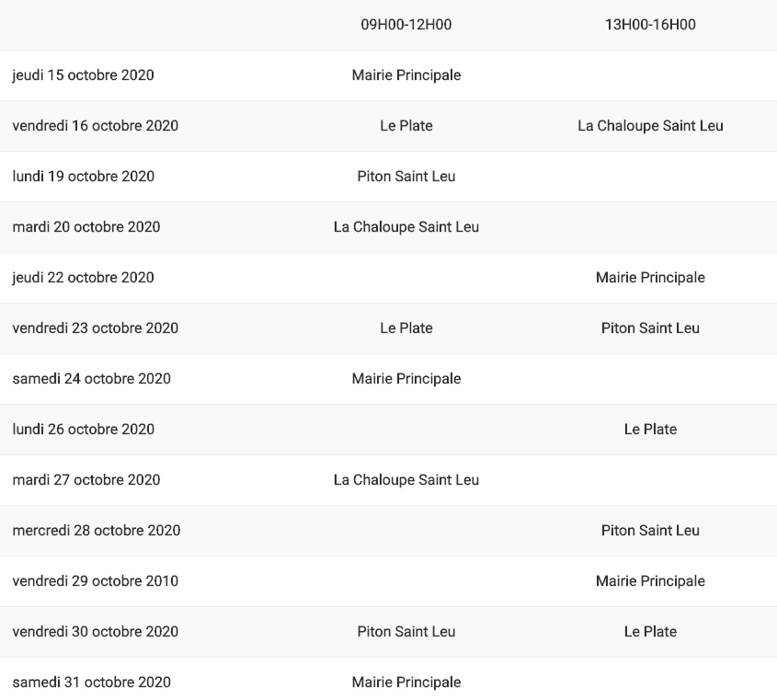
Task: Click Piton Saint Leu on mercredi 28 octobre
Action: coord(650,531)
